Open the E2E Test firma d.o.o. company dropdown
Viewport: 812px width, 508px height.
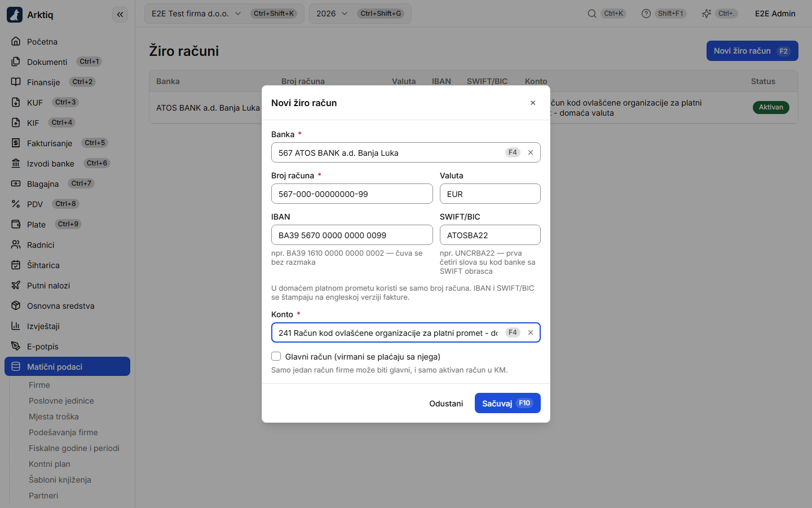pos(224,14)
